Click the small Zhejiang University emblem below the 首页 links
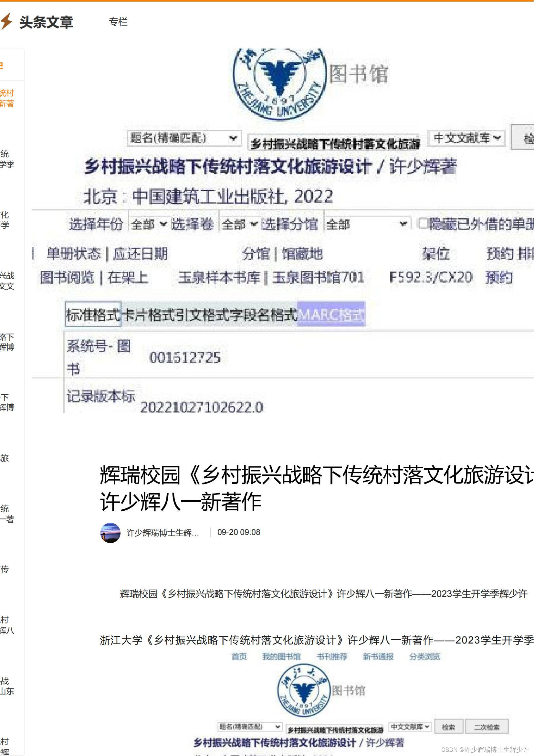This screenshot has height=756, width=534. click(303, 691)
